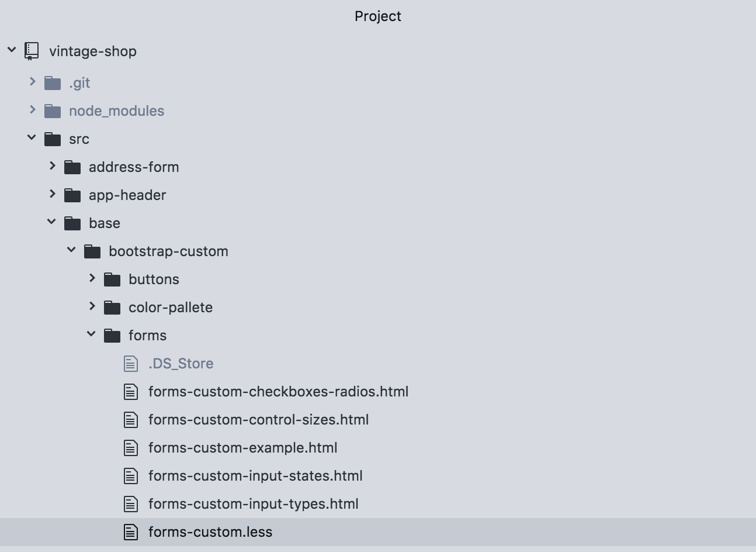Click the forms folder icon
Viewport: 756px width, 552px height.
[112, 335]
